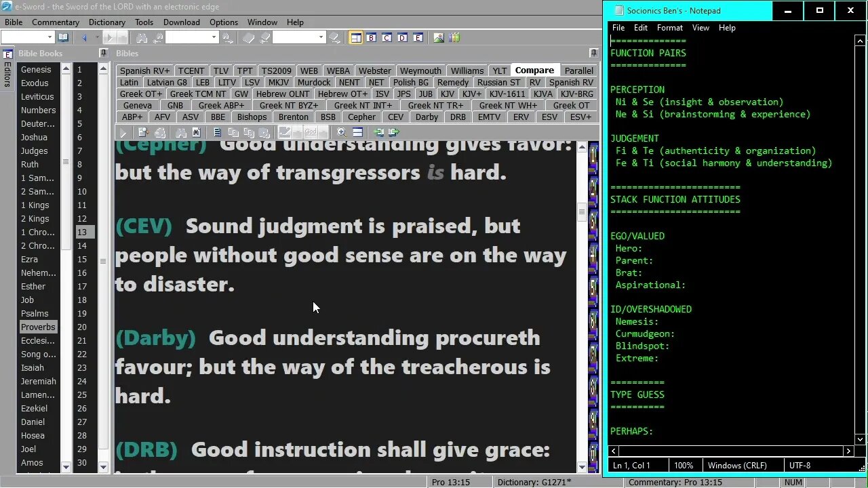Open the search history dropdown next to binoculars
The width and height of the screenshot is (868, 488).
pos(214,37)
